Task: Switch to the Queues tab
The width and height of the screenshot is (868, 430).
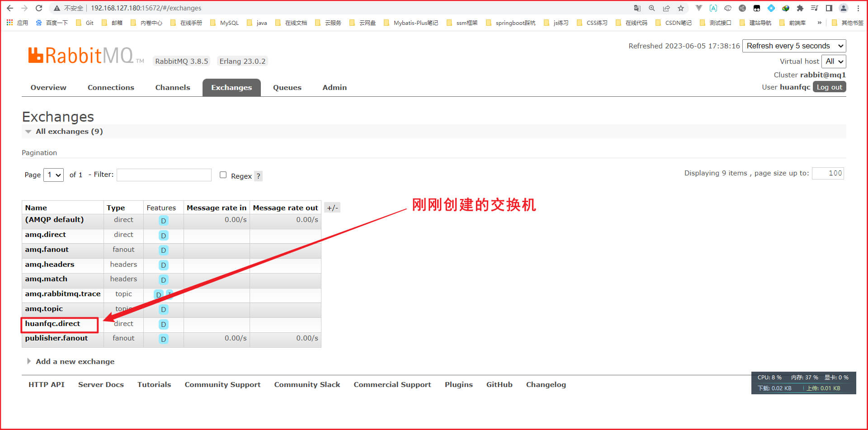Action: [x=287, y=88]
